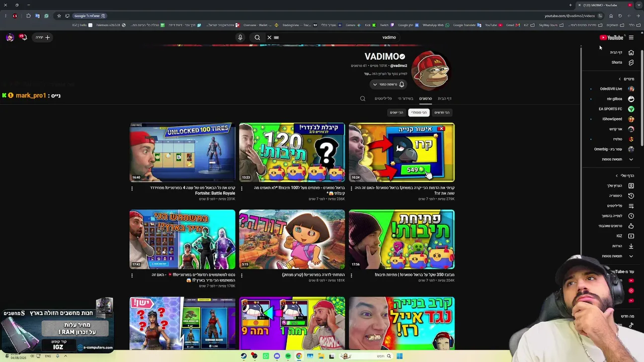Open the OdedSVR Live subscription channel
644x362 pixels.
tap(616, 89)
